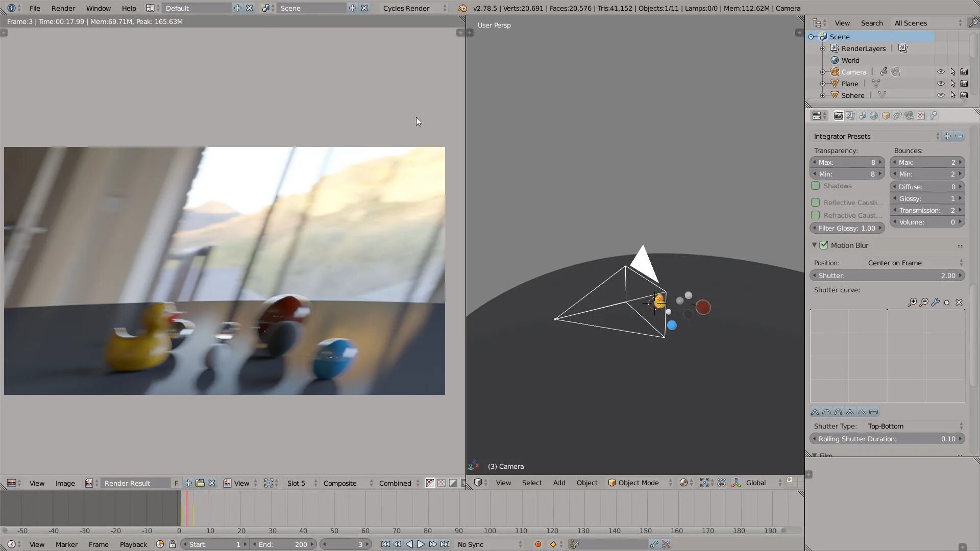Viewport: 980px width, 551px height.
Task: Jump to the first frame
Action: [x=385, y=544]
